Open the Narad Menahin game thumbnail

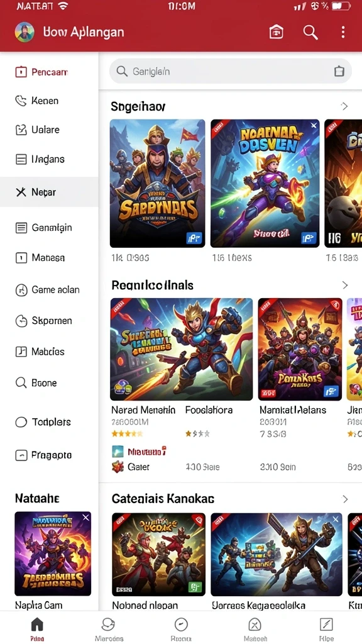coord(182,349)
